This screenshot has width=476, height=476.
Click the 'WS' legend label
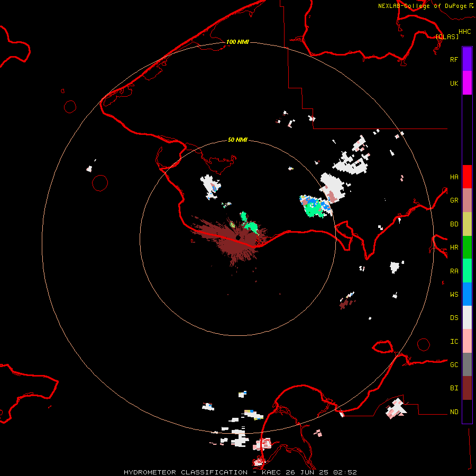click(x=454, y=294)
